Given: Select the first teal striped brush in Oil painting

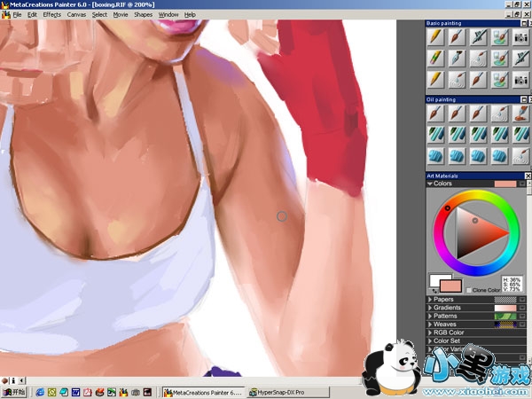Looking at the screenshot, I should point(435,134).
